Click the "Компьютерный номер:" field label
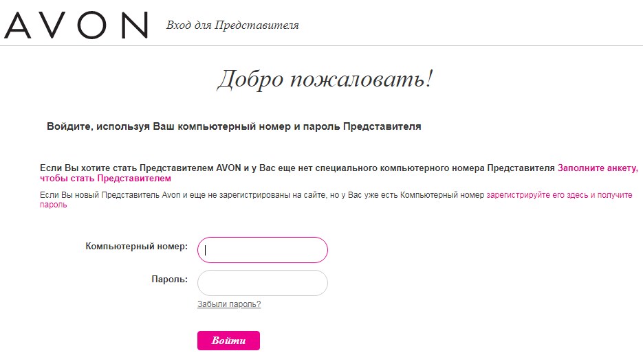Image resolution: width=643 pixels, height=364 pixels. (136, 246)
